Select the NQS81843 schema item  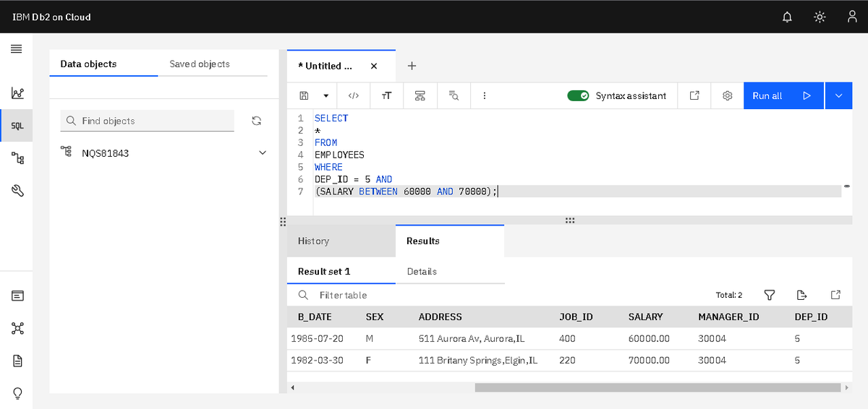(x=106, y=153)
